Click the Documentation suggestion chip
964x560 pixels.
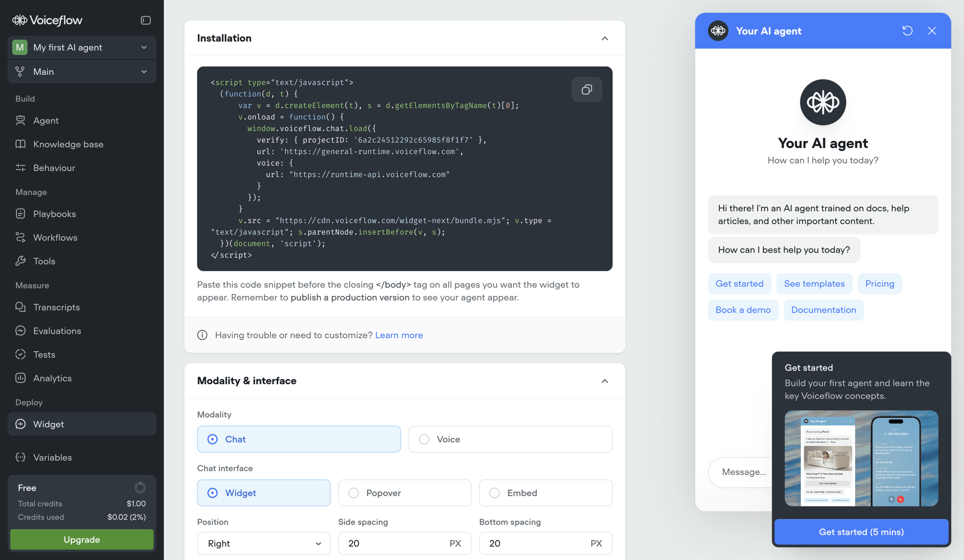(823, 310)
